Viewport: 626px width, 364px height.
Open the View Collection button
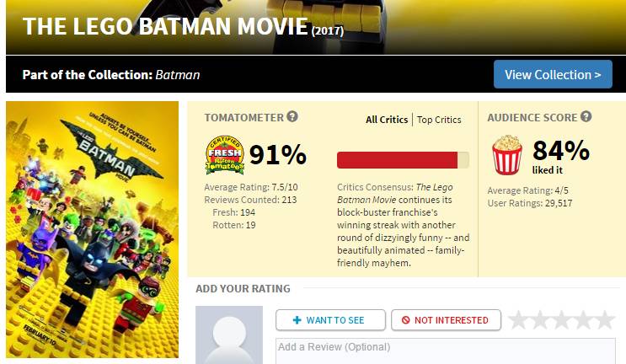click(x=553, y=74)
